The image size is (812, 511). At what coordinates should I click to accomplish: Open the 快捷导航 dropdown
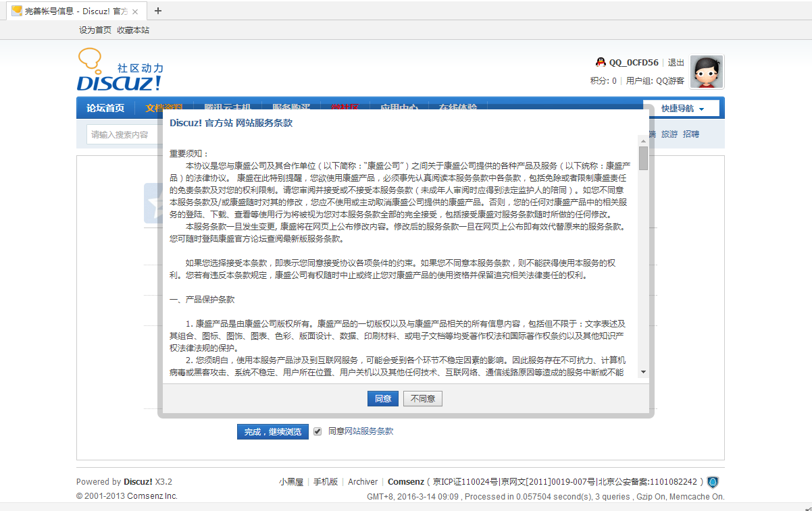(x=681, y=109)
